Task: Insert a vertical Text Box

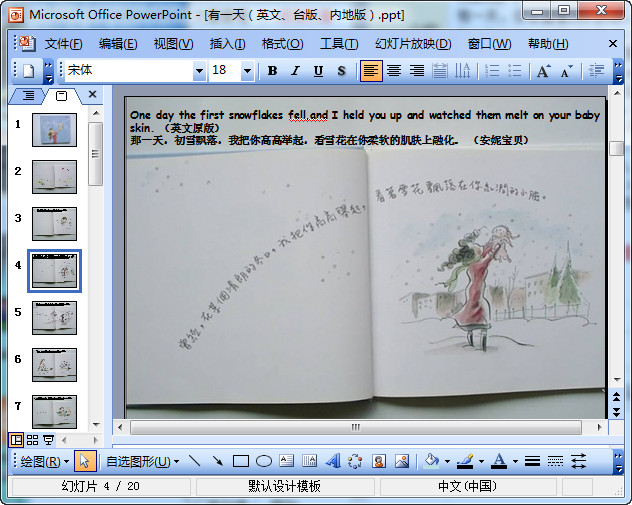Action: click(310, 461)
